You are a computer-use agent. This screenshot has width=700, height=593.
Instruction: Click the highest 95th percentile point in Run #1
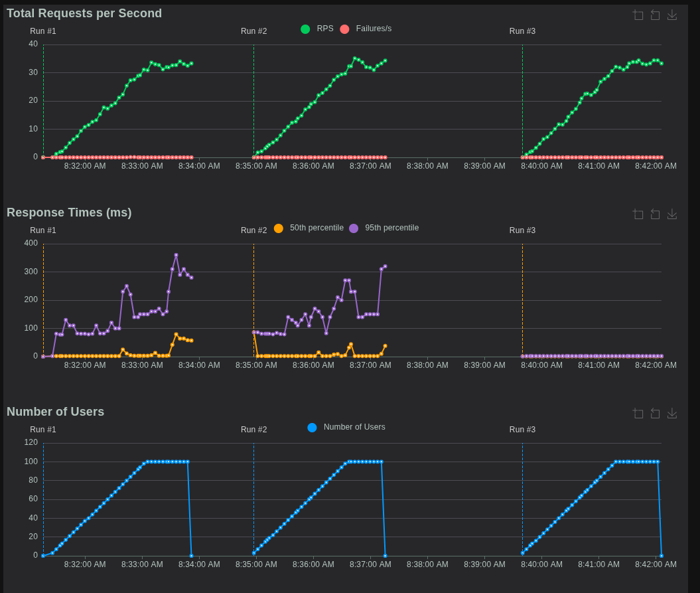(176, 255)
